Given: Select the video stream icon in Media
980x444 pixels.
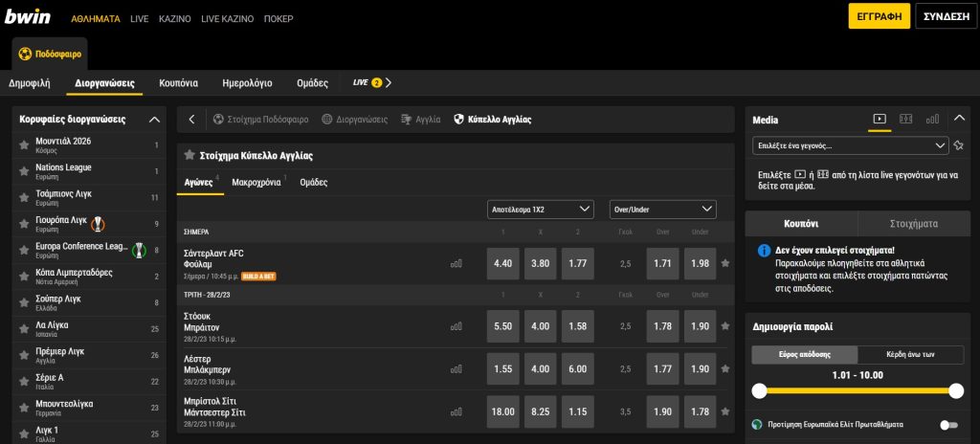Looking at the screenshot, I should click(x=880, y=119).
